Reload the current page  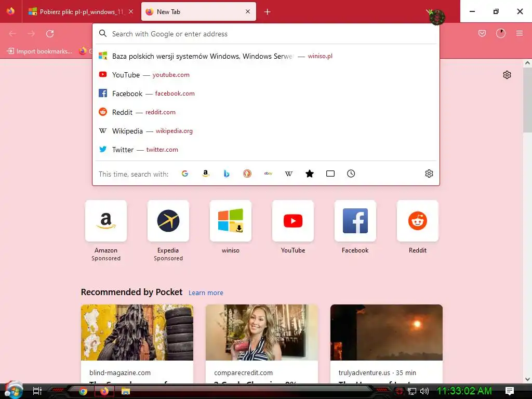tap(50, 33)
